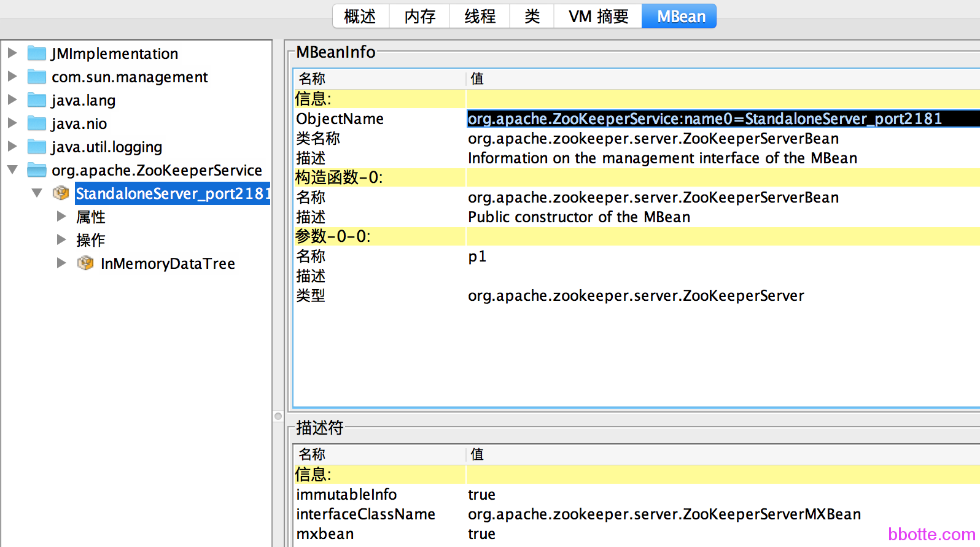Image resolution: width=980 pixels, height=547 pixels.
Task: Expand the java.nio domain node
Action: tap(12, 123)
